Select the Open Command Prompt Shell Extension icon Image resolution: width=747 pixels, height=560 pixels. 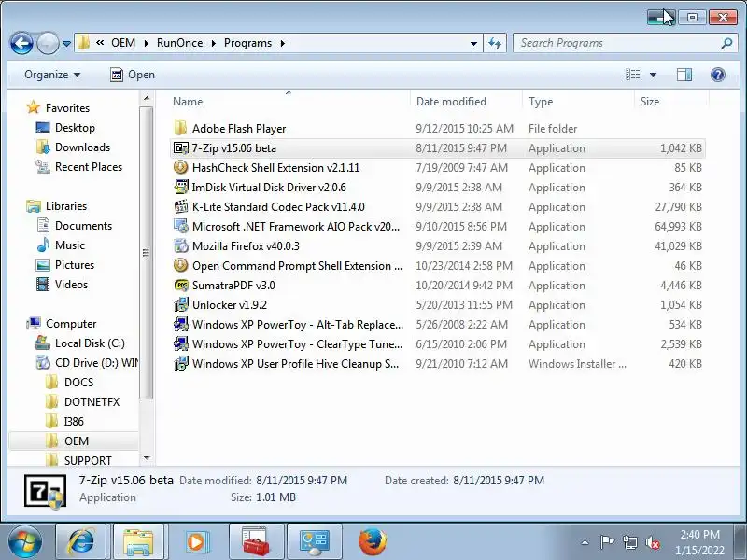180,265
